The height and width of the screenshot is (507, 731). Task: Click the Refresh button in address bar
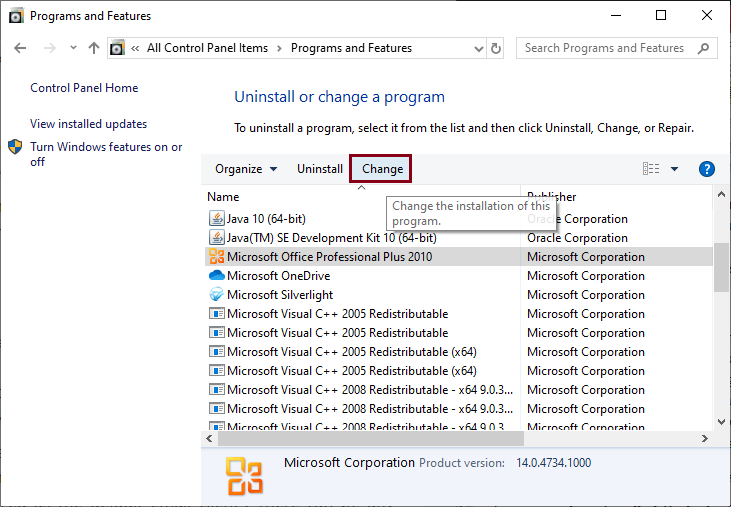coord(496,48)
